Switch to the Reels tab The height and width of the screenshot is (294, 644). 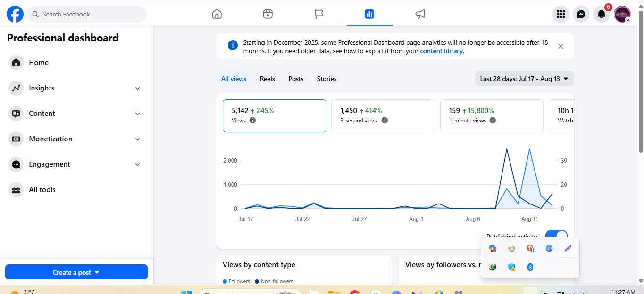click(x=267, y=79)
